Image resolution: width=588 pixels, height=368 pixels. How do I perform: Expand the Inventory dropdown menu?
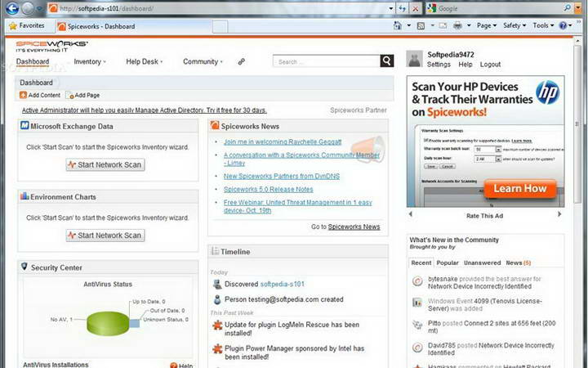click(x=90, y=61)
